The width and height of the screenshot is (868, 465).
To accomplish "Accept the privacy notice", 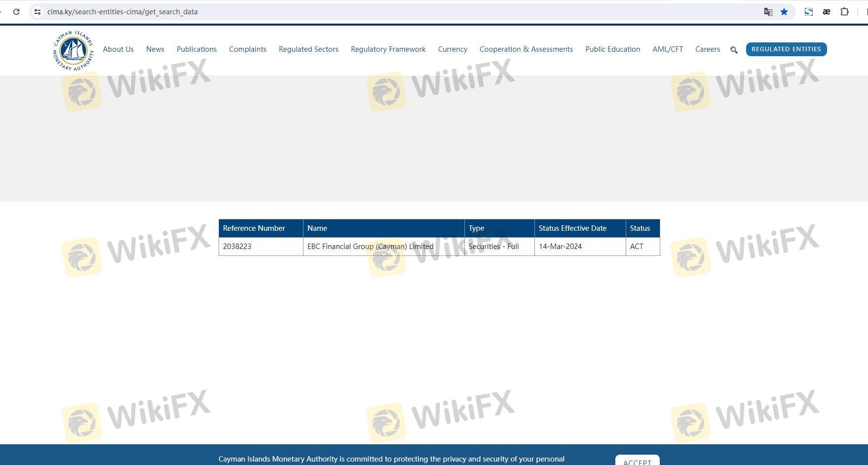I will (x=637, y=461).
